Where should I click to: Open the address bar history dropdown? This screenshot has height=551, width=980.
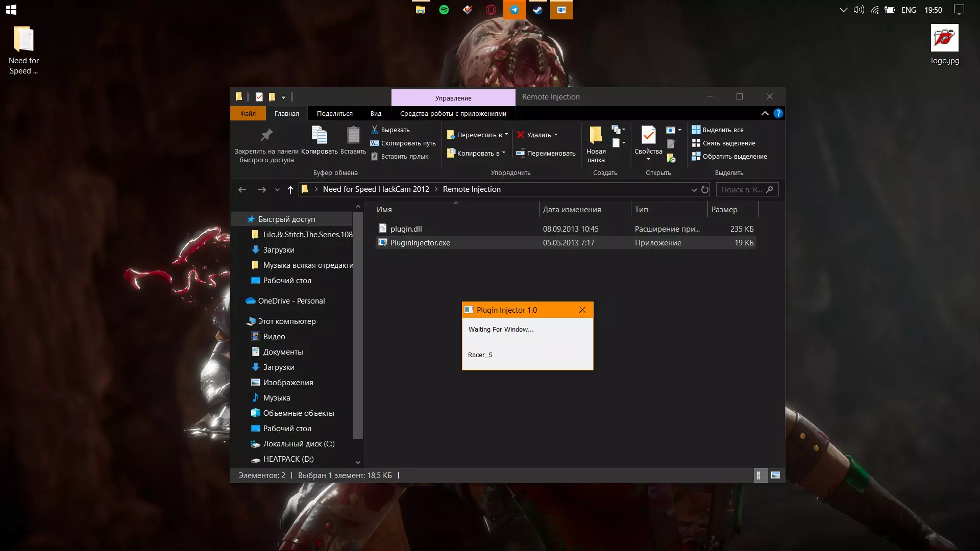click(694, 190)
